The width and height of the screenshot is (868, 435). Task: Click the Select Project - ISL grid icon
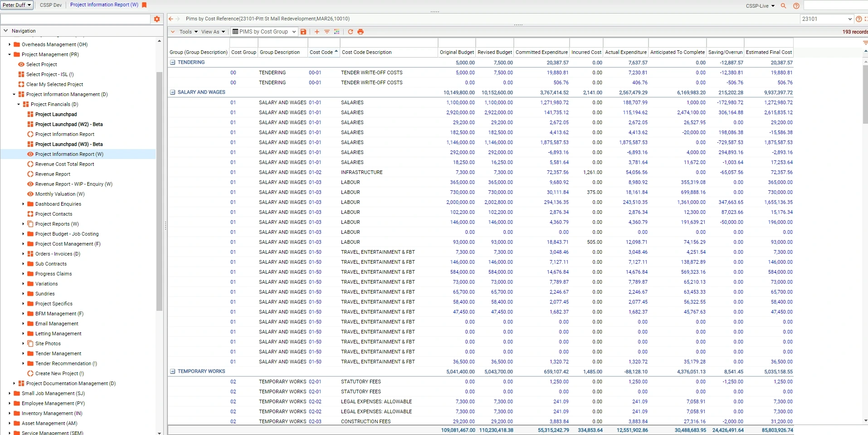[x=21, y=74]
